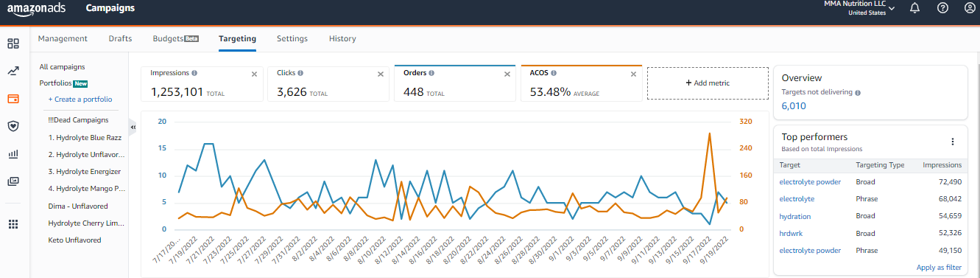Switch to the Budgets Beta tab

click(175, 38)
